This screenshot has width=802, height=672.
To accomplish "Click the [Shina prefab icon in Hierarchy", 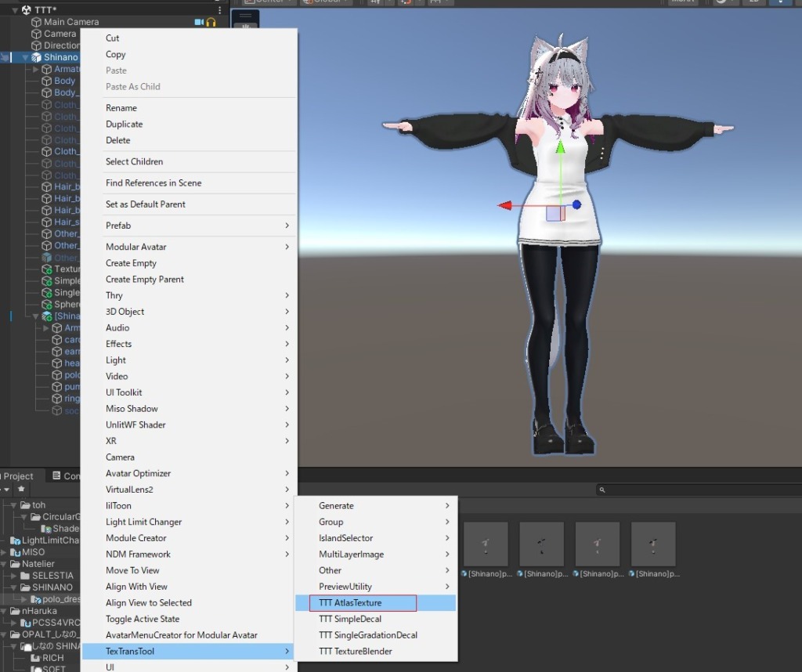I will [46, 316].
